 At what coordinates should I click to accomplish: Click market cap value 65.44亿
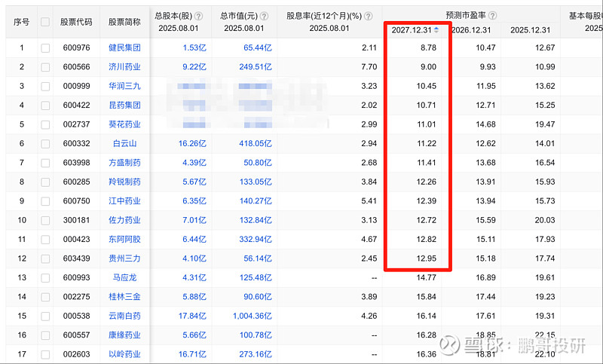[x=258, y=47]
